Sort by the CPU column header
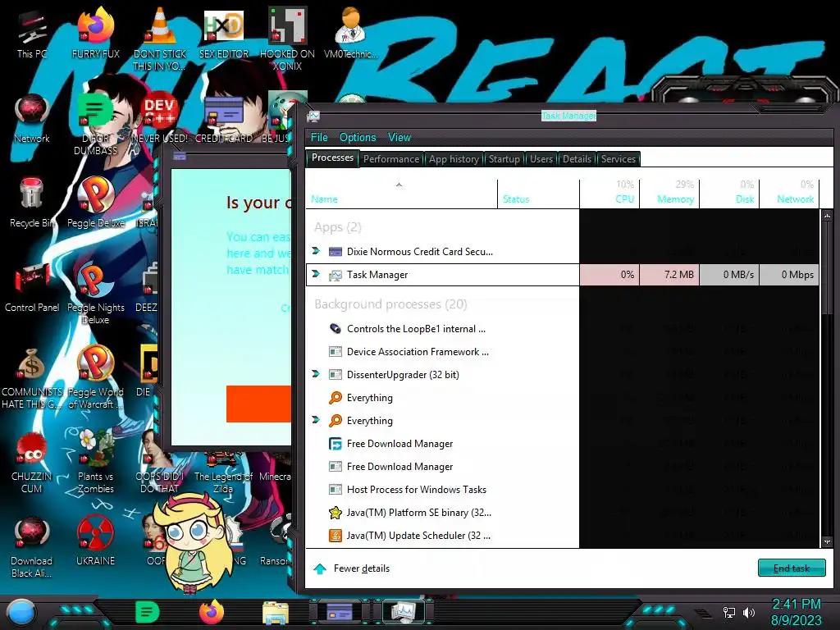Viewport: 840px width, 630px height. [609, 194]
